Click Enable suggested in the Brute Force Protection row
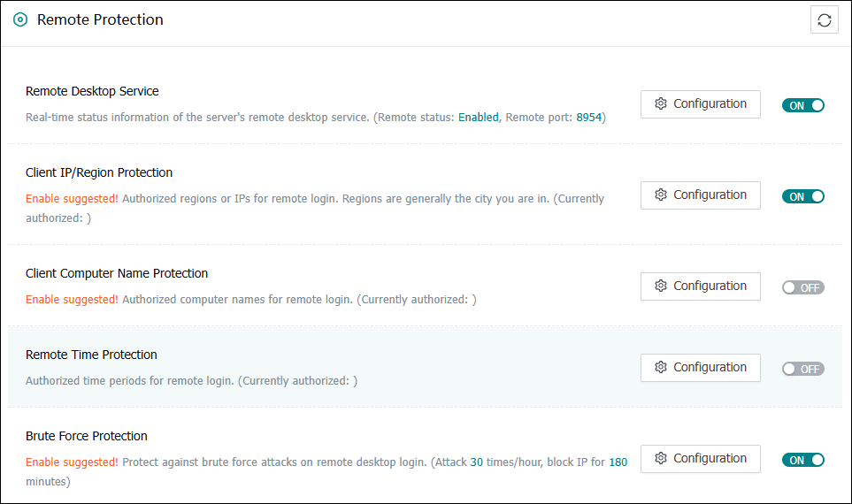Screen dimensions: 852x504 coord(72,462)
